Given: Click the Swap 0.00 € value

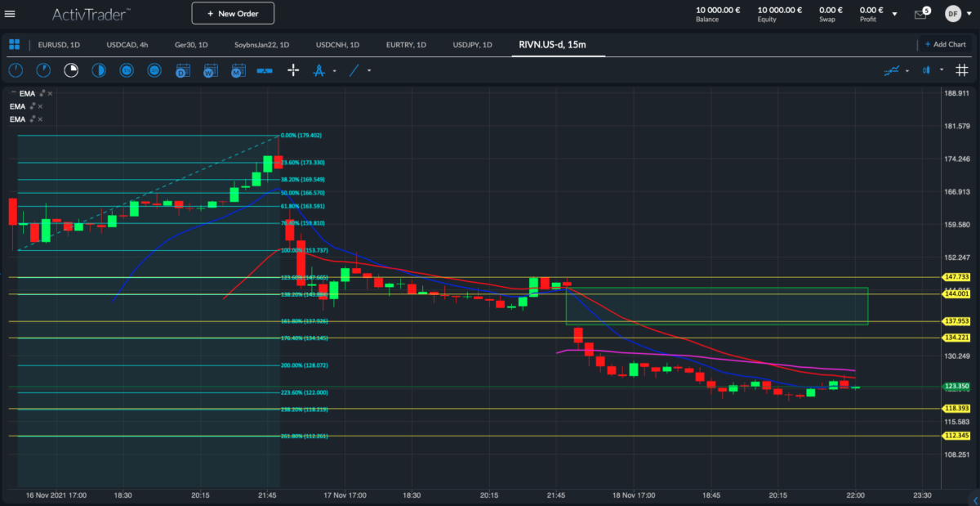Looking at the screenshot, I should click(831, 11).
